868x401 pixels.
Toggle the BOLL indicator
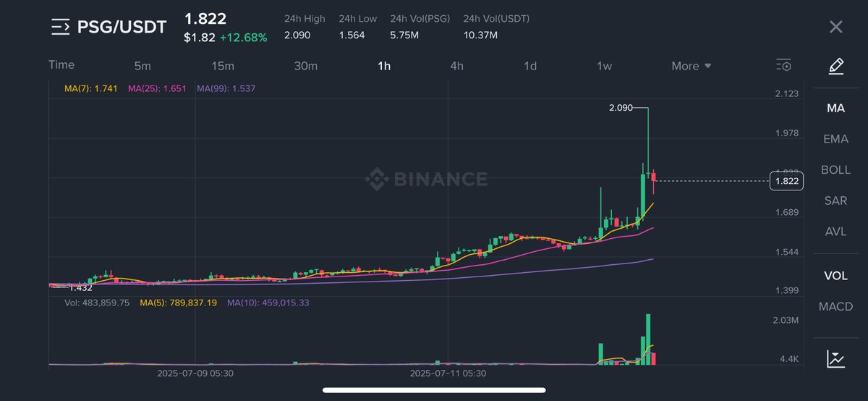(835, 169)
